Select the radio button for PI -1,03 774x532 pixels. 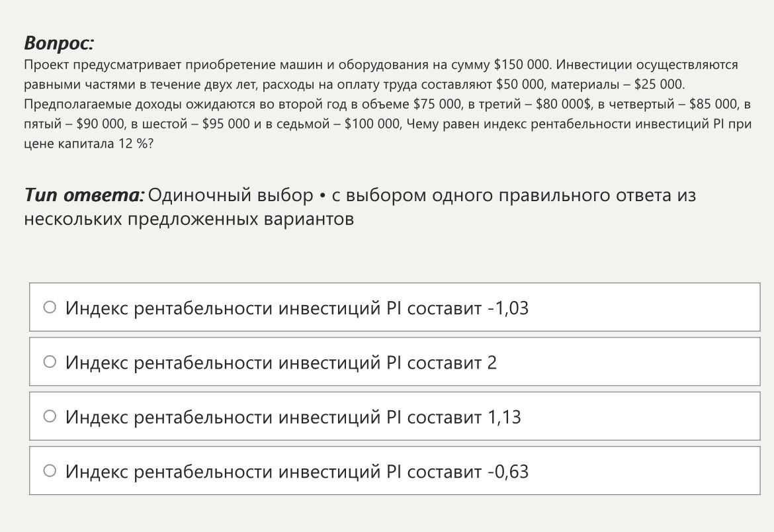pyautogui.click(x=50, y=307)
